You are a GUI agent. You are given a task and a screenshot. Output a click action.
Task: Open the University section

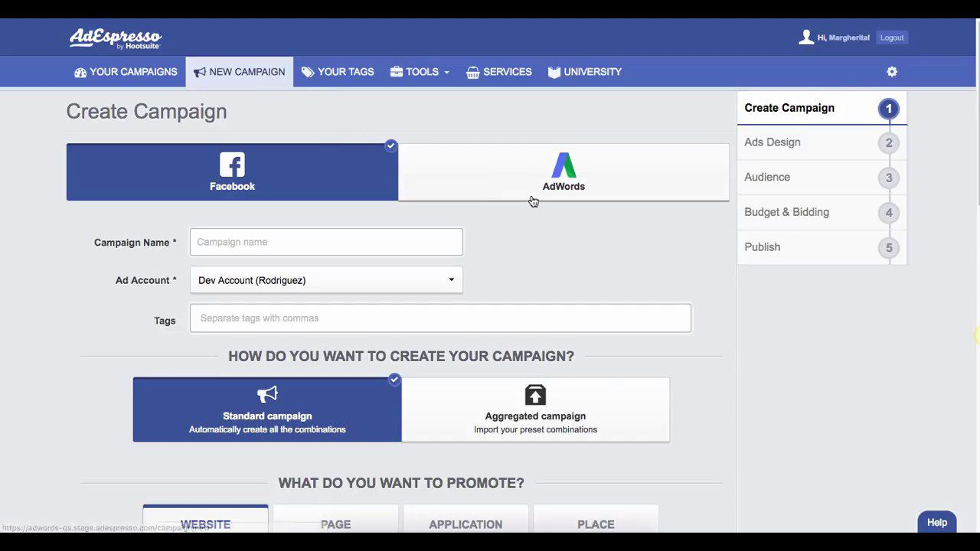point(585,72)
